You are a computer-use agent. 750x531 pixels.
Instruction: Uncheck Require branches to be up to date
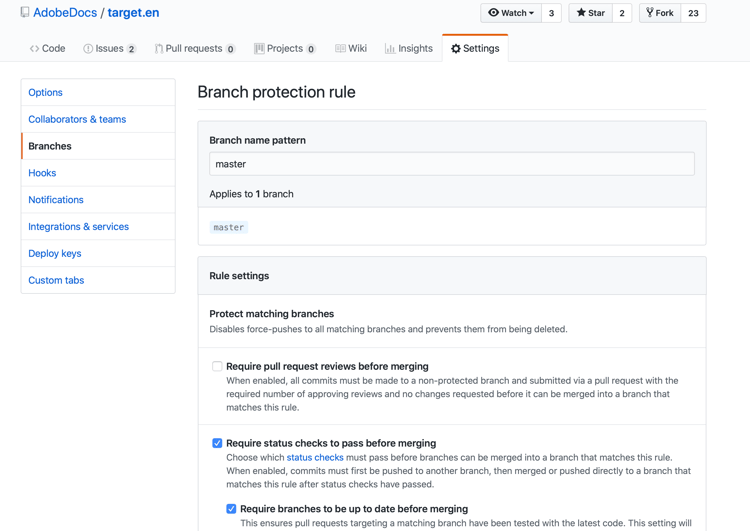click(231, 509)
